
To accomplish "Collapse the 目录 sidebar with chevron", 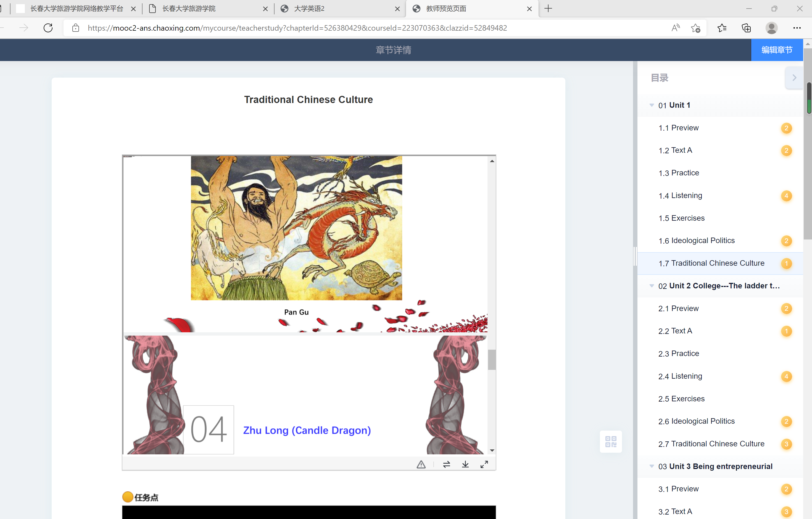I will (794, 78).
